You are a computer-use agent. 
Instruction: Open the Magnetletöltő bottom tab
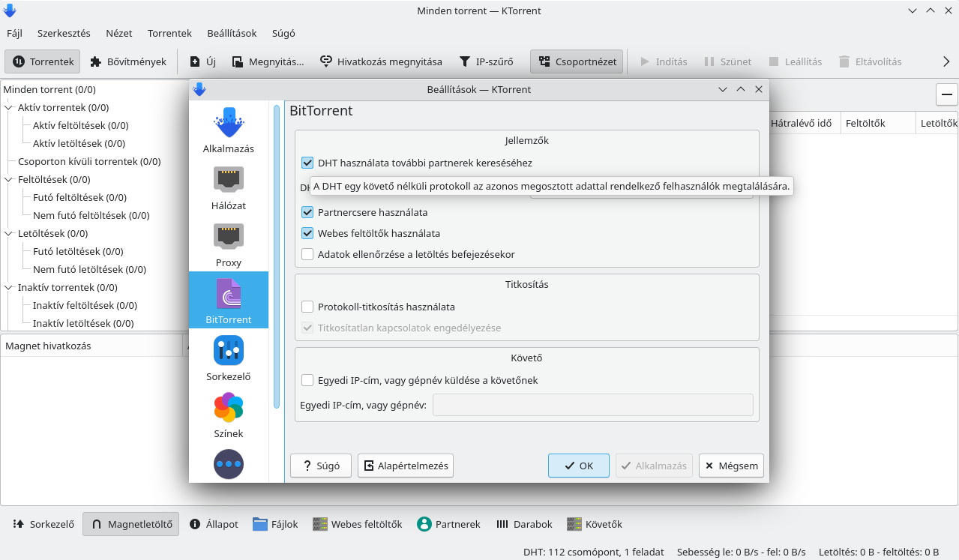click(x=131, y=524)
